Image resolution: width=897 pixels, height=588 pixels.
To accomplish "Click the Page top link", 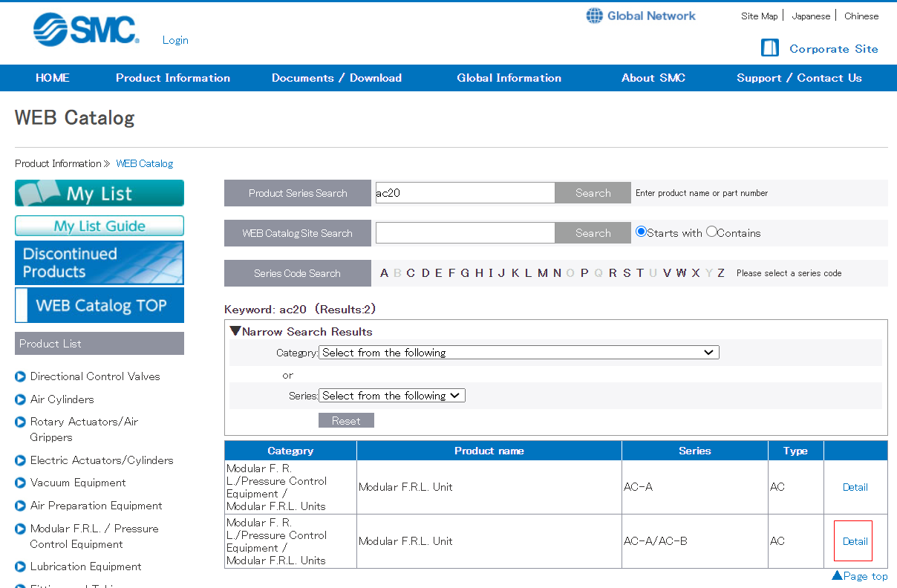I will click(860, 576).
